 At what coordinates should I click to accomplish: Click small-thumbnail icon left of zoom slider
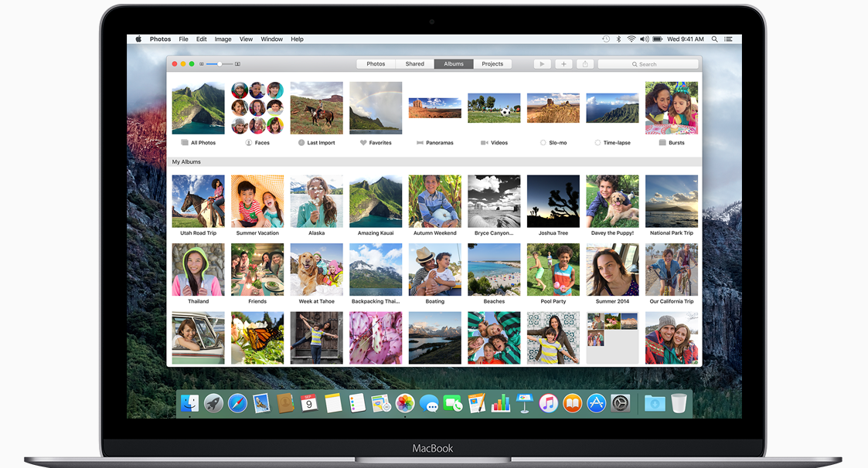tap(202, 64)
